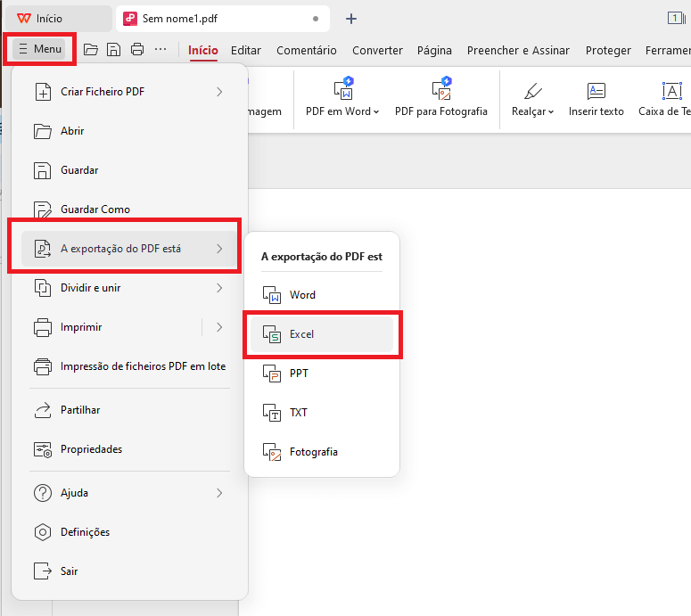The width and height of the screenshot is (691, 616).
Task: Click the Fotografia export icon in submenu
Action: click(271, 452)
